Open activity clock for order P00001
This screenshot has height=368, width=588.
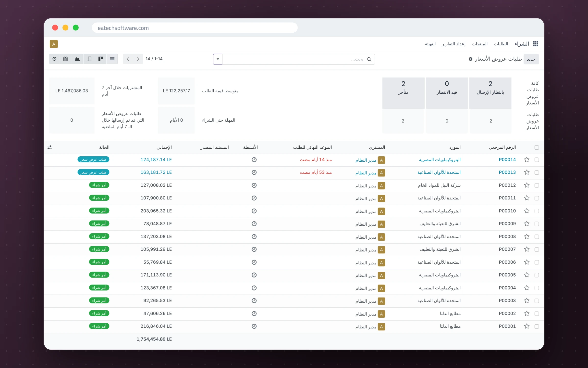pos(254,326)
